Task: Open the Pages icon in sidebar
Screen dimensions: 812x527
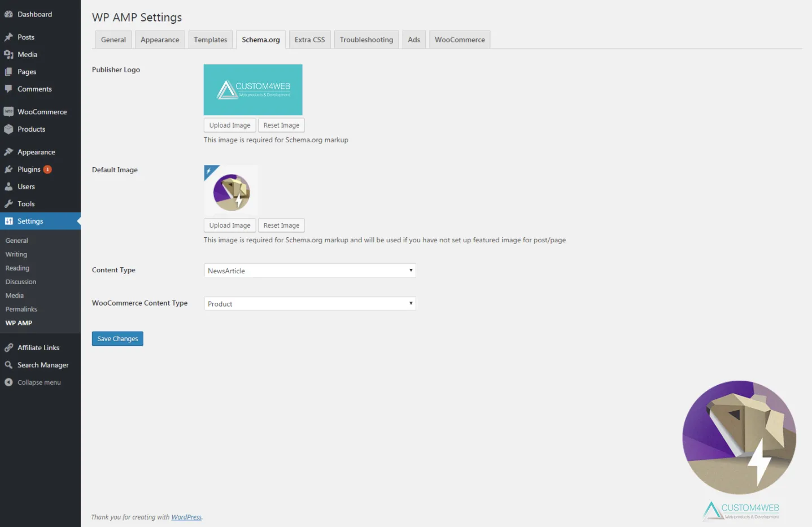Action: click(10, 72)
